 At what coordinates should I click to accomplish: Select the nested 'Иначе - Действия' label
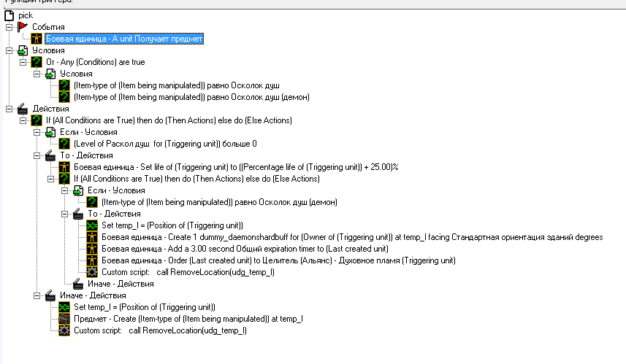(x=121, y=284)
